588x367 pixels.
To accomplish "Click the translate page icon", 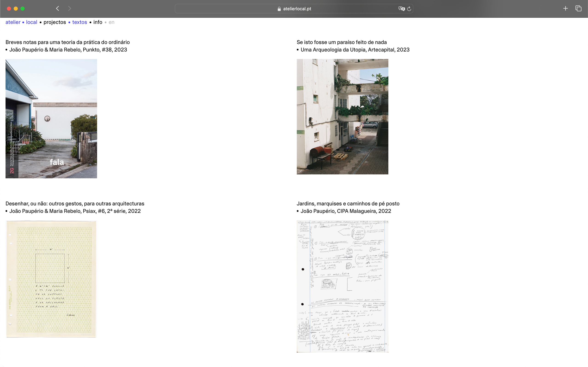I will [x=401, y=9].
